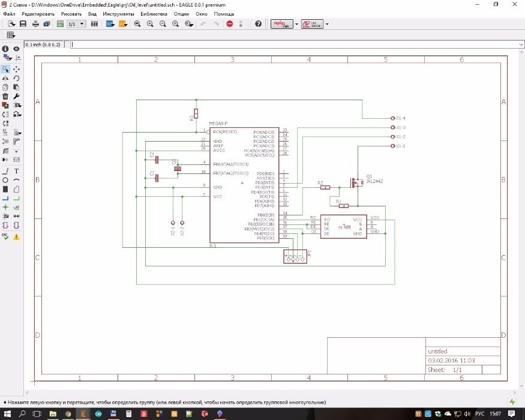Run a script with the SCR icon
The width and height of the screenshot is (525, 420).
(x=110, y=24)
